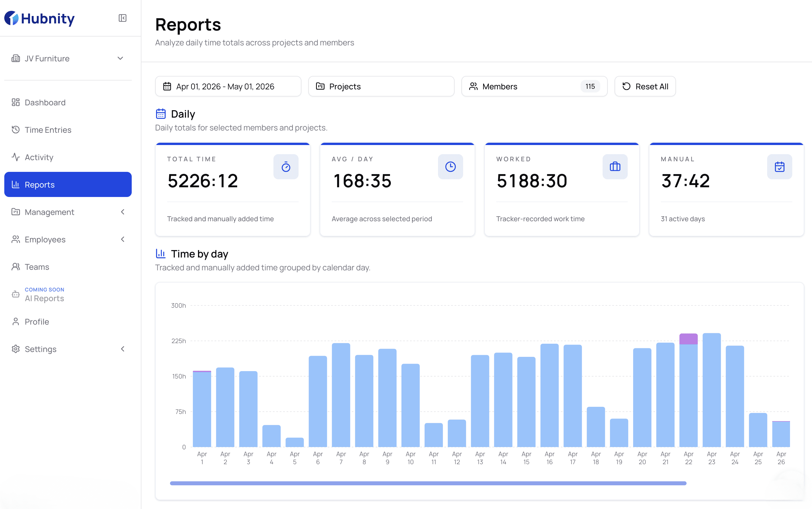This screenshot has height=509, width=812.
Task: Collapse the sidebar with the panel icon
Action: [122, 18]
